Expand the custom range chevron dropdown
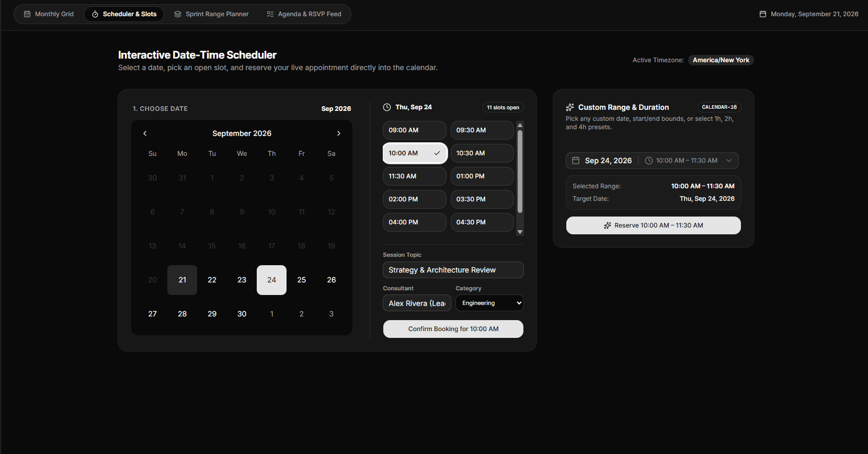Screen dimensions: 868x454 pos(729,161)
